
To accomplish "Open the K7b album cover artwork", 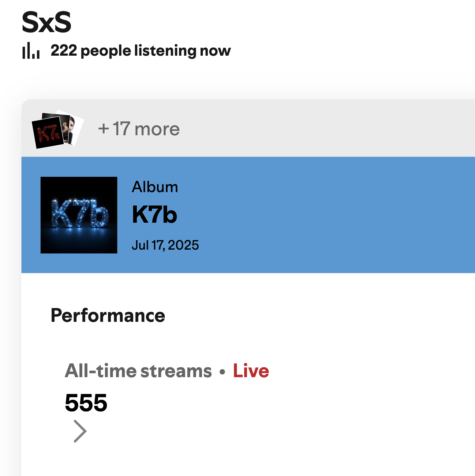I will coord(79,215).
